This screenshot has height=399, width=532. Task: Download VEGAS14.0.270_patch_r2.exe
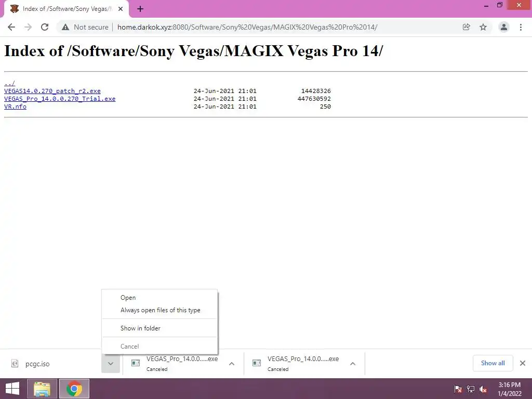tap(52, 91)
